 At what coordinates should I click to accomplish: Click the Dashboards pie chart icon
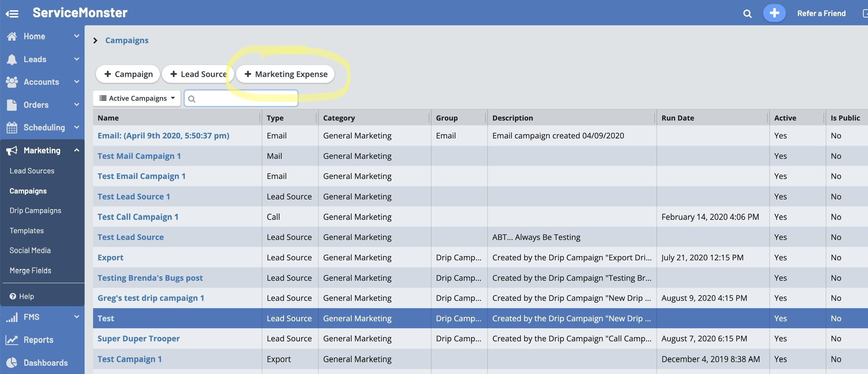coord(12,362)
